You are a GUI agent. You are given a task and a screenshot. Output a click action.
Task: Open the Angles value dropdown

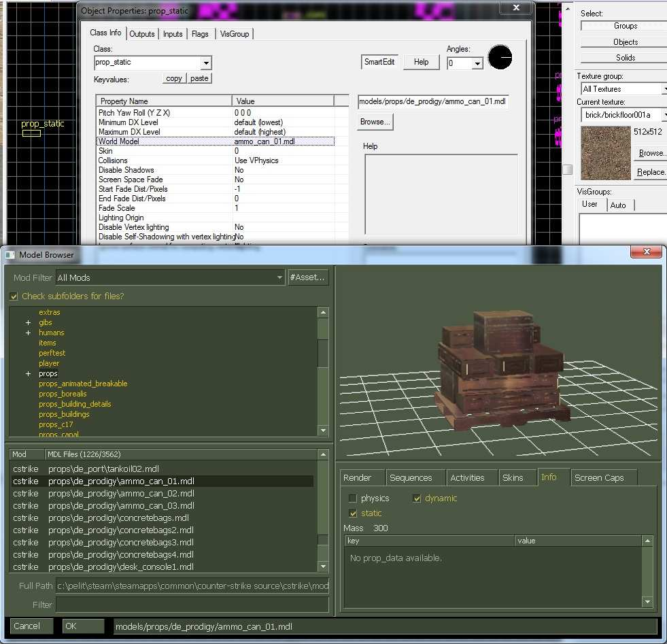477,63
